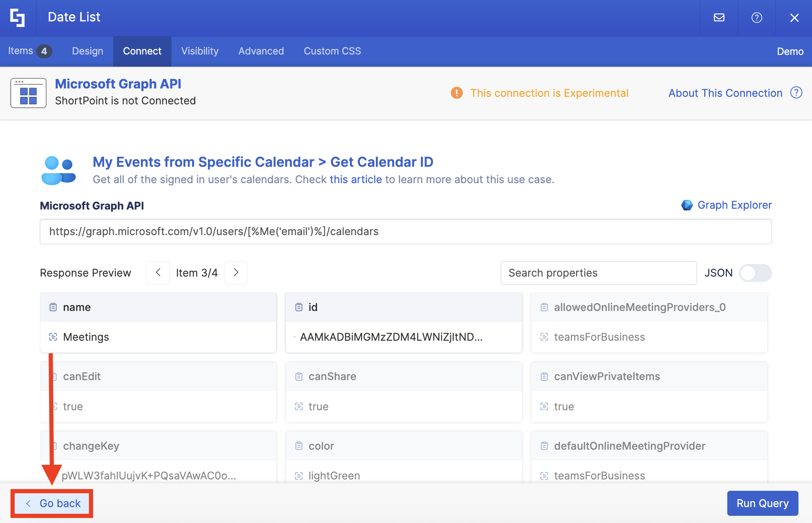This screenshot has height=523, width=812.
Task: Switch to the Design tab
Action: pos(87,51)
